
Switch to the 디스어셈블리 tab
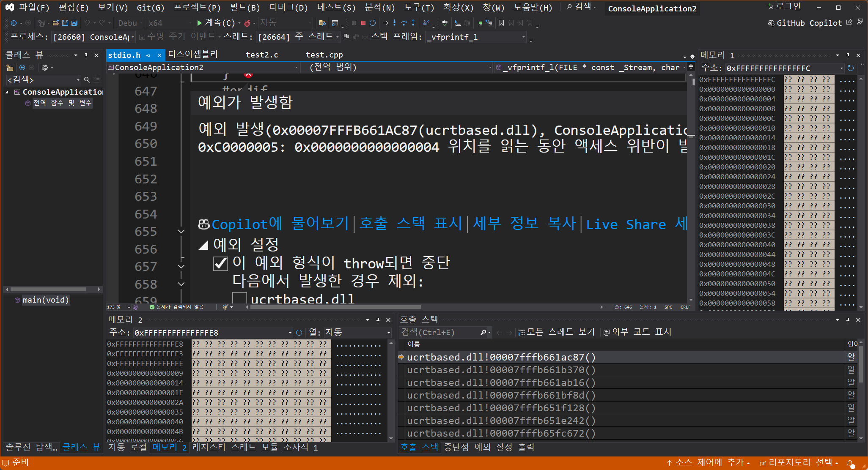[193, 55]
